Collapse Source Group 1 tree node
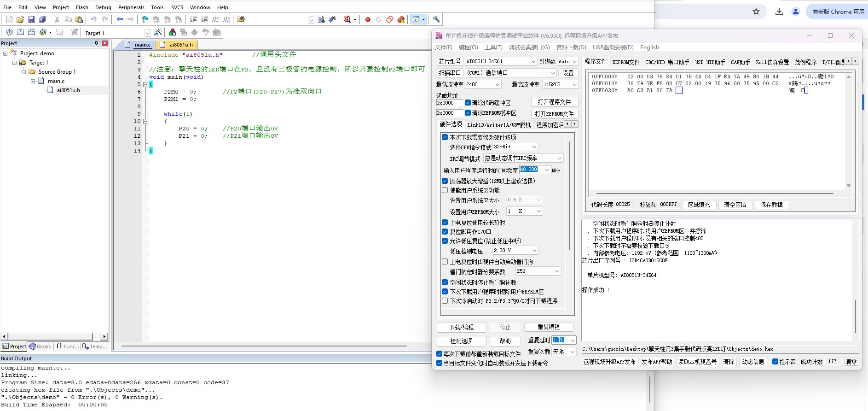This screenshot has height=411, width=868. 24,72
